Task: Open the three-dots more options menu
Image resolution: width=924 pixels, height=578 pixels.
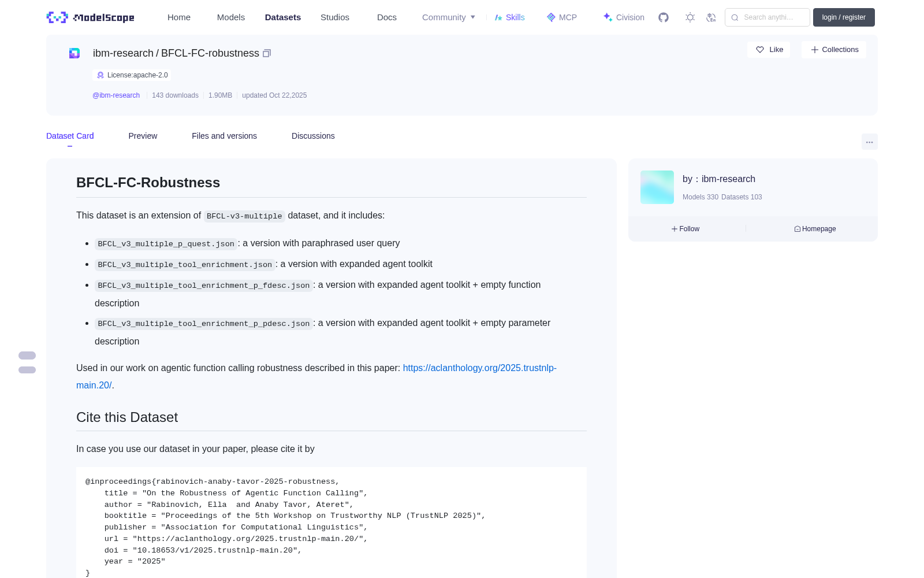Action: (870, 142)
